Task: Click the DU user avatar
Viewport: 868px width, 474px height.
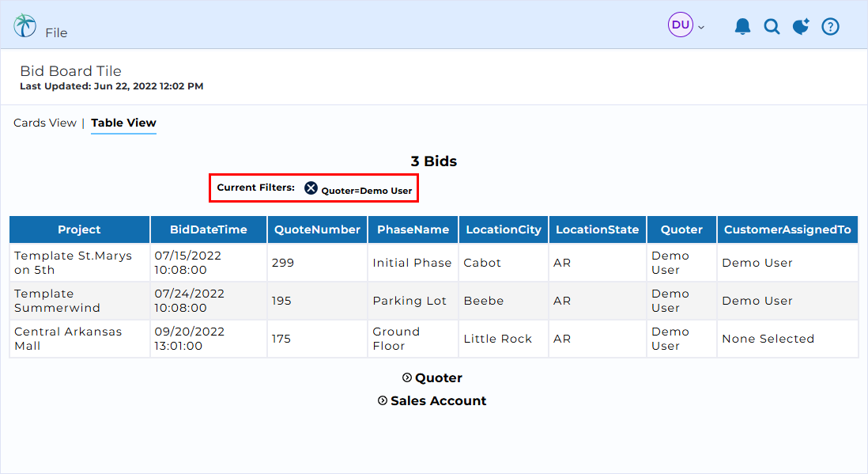Action: [681, 25]
